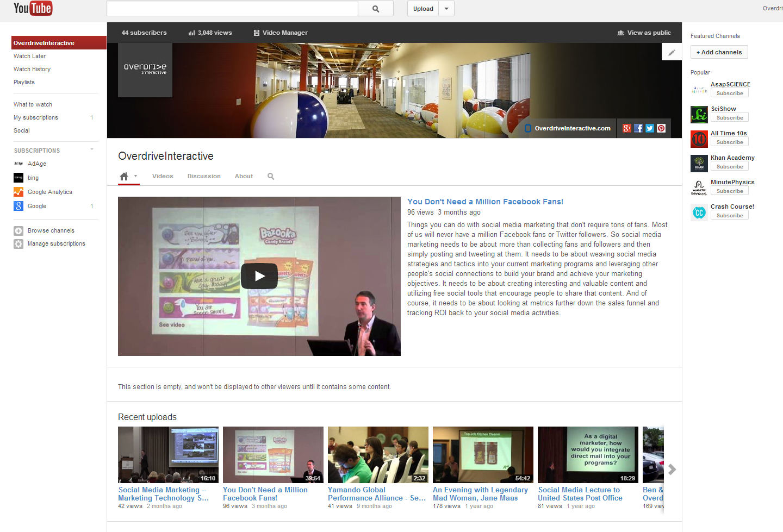Open What to watch
Screen dimensions: 783x532
33,104
